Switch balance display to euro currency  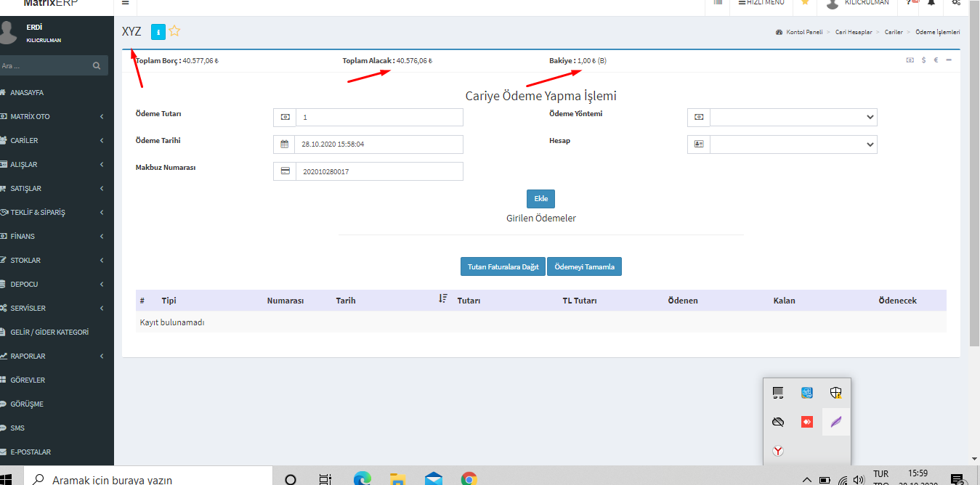[936, 60]
